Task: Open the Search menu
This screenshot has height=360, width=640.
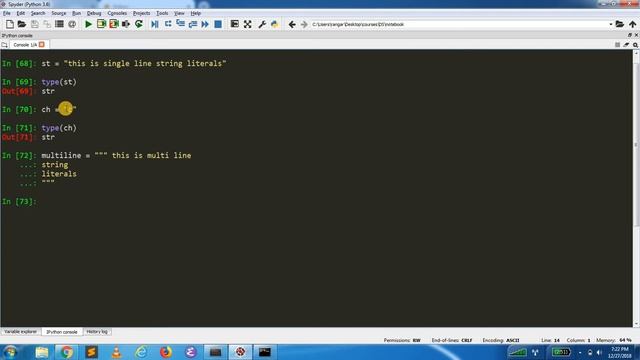Action: [x=38, y=13]
